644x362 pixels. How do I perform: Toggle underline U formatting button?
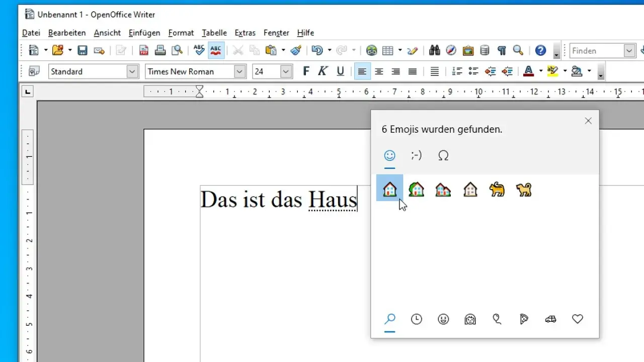point(340,71)
